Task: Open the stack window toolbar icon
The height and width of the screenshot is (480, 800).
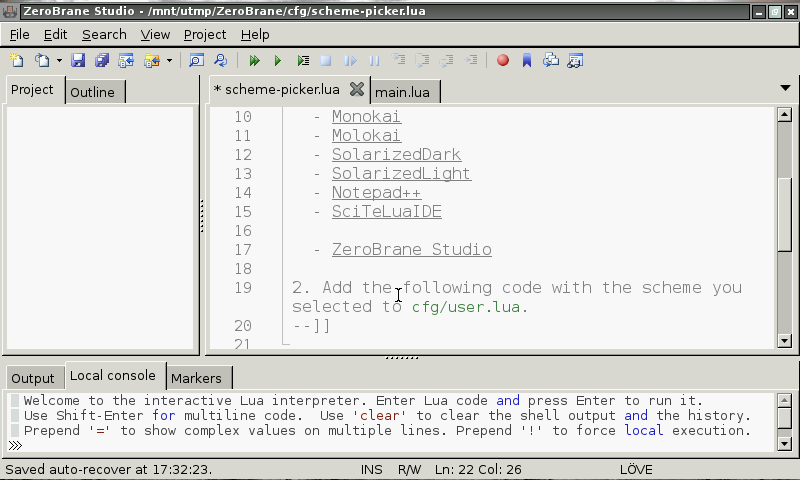Action: click(x=551, y=60)
